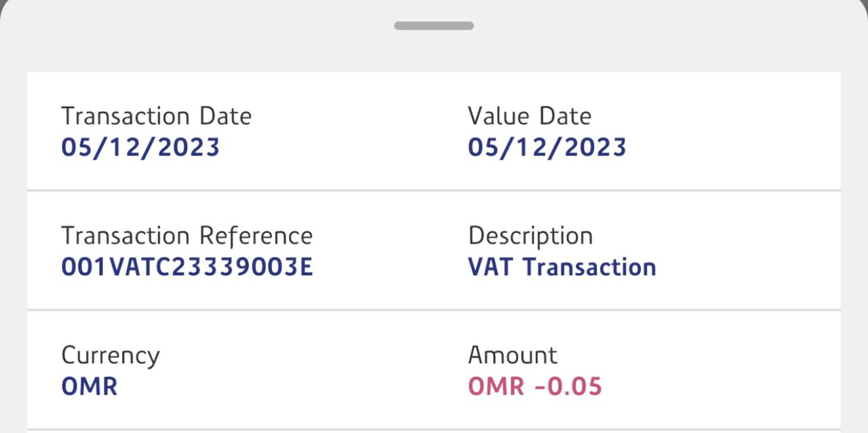
Task: Click the Transaction Reference label
Action: (x=186, y=236)
